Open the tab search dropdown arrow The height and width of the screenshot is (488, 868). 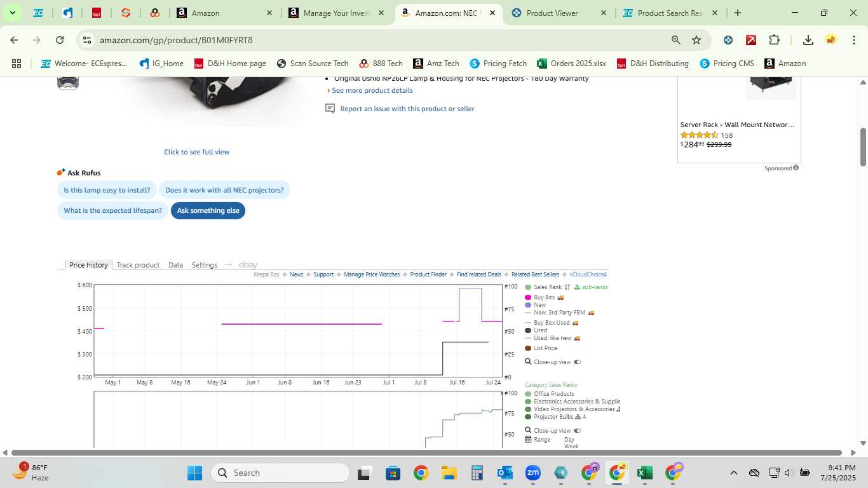[x=12, y=13]
